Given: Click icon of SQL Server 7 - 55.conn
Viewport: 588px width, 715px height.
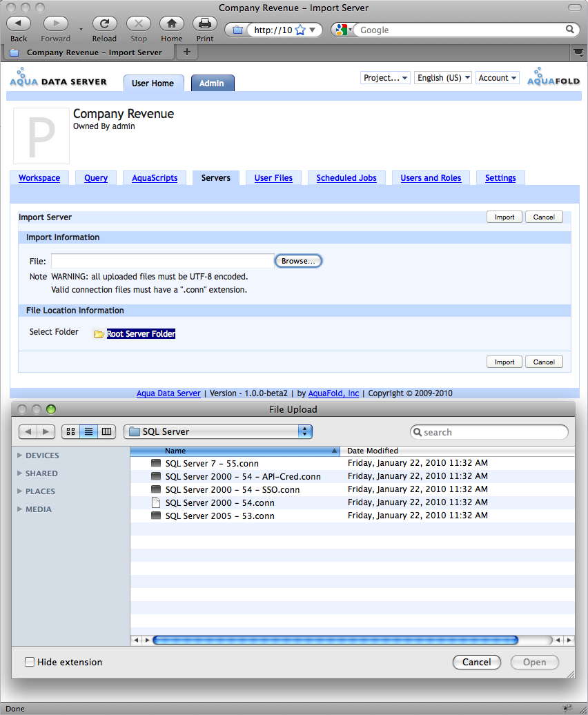Looking at the screenshot, I should point(156,463).
